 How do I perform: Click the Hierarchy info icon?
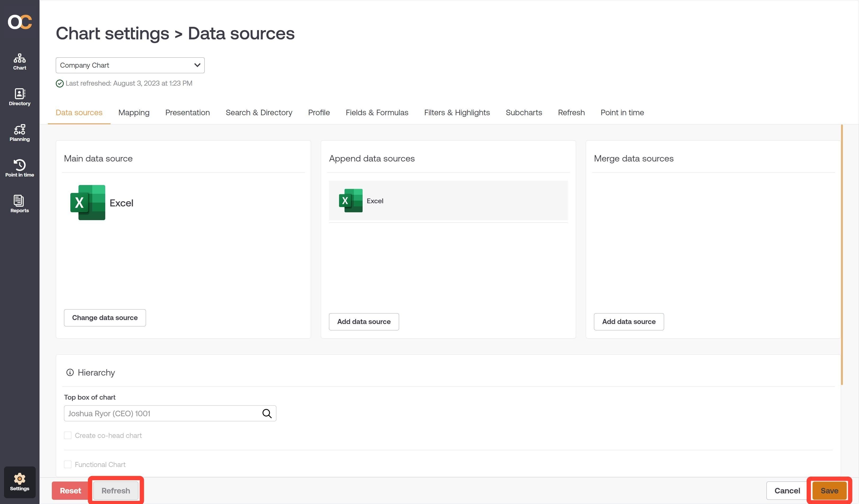point(70,373)
